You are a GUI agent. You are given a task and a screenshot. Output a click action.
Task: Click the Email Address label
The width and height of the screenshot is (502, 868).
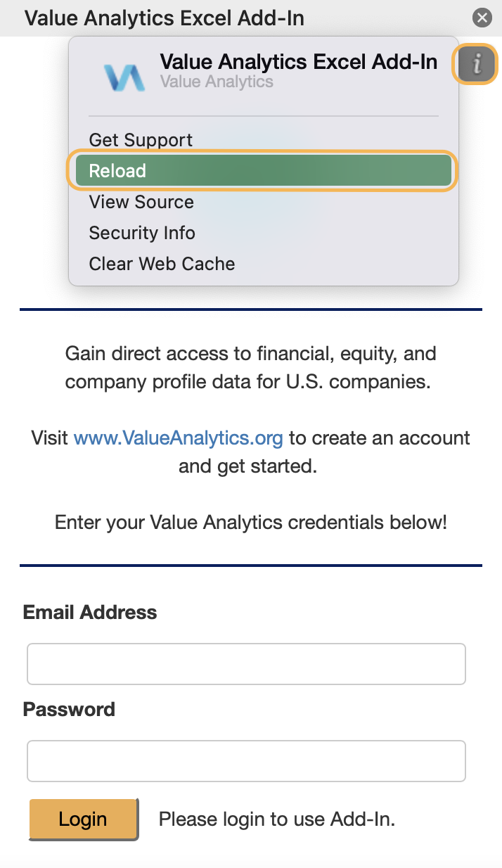click(89, 613)
